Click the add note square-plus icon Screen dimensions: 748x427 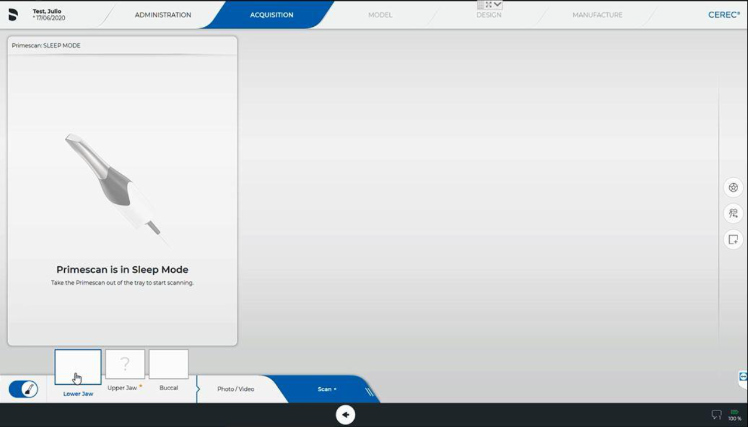(733, 239)
